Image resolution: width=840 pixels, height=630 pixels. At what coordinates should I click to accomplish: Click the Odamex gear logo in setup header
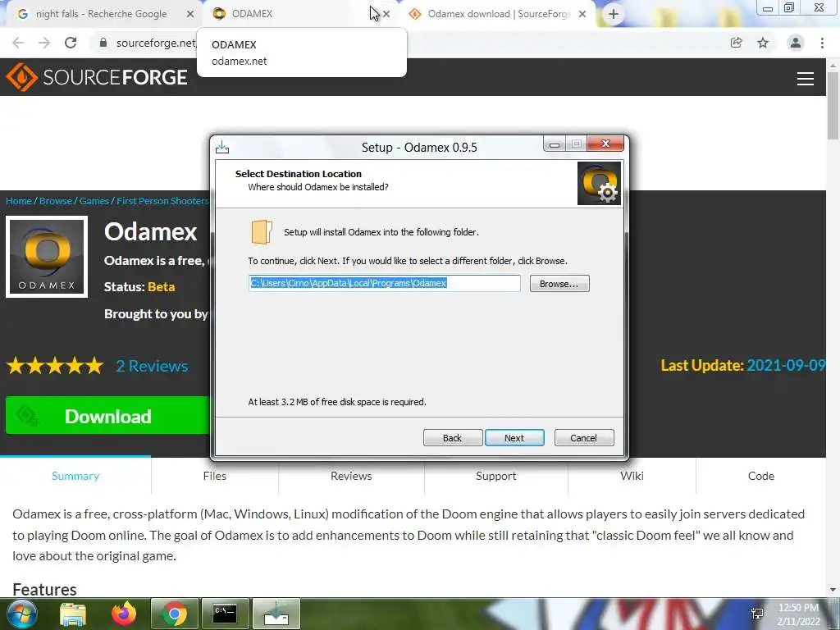click(599, 183)
